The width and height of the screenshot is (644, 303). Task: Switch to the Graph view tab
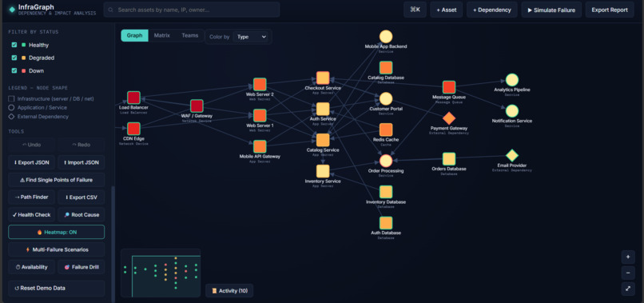click(x=135, y=36)
